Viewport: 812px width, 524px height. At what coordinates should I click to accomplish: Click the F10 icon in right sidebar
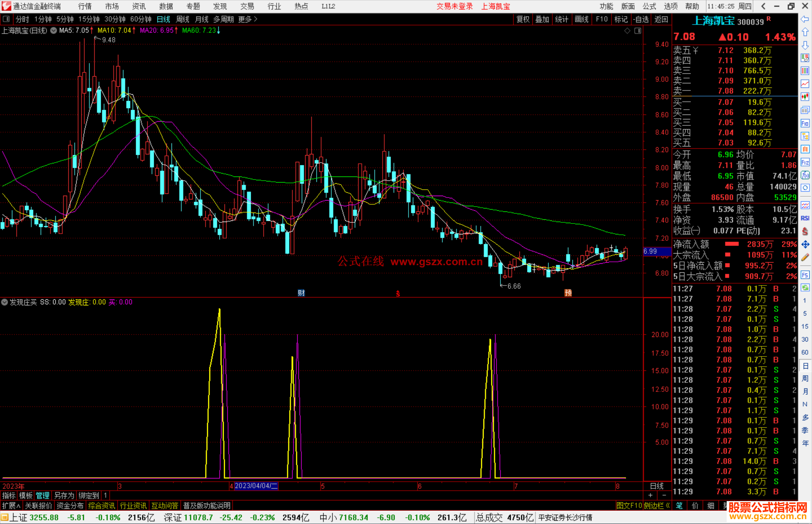coord(805,123)
